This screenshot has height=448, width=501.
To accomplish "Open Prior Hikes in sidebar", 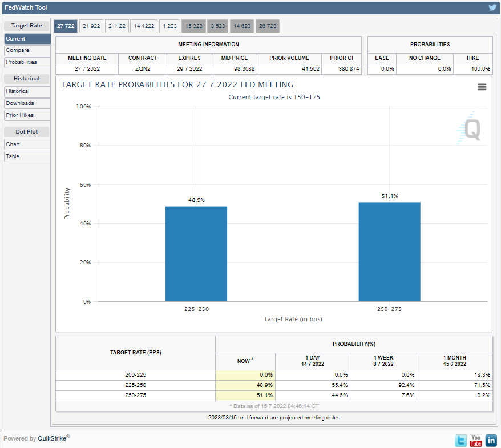I will point(27,115).
